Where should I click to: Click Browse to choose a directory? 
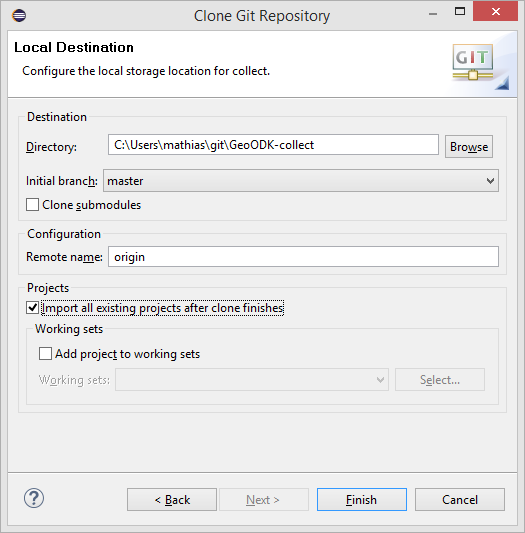(x=469, y=147)
